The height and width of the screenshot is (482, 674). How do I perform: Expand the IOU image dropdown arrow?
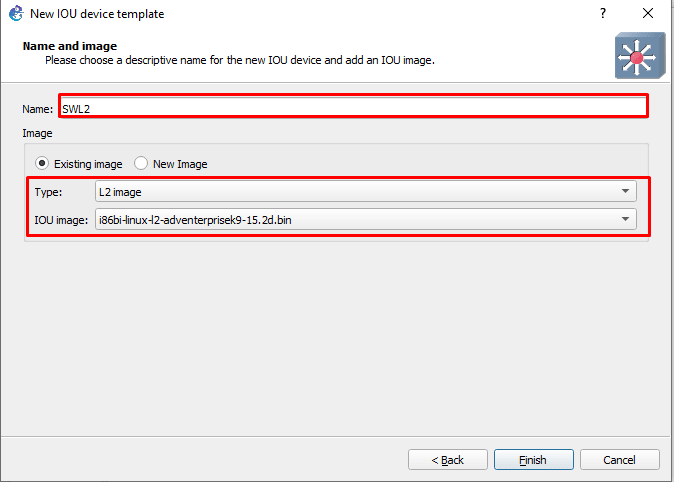coord(625,219)
